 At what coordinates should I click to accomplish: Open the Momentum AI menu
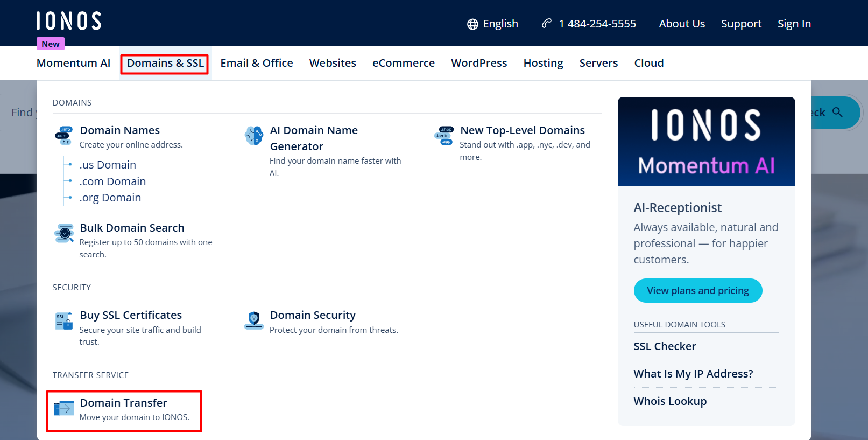(74, 63)
